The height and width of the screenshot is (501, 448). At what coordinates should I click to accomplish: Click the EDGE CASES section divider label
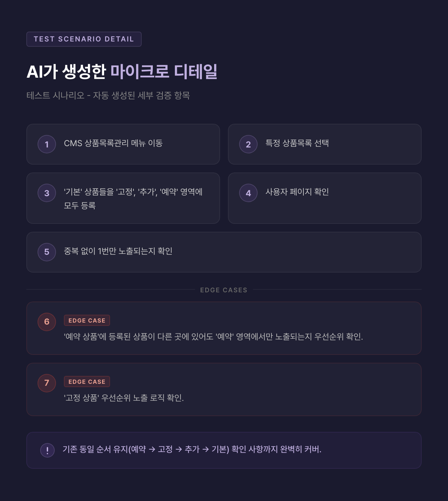pyautogui.click(x=224, y=290)
